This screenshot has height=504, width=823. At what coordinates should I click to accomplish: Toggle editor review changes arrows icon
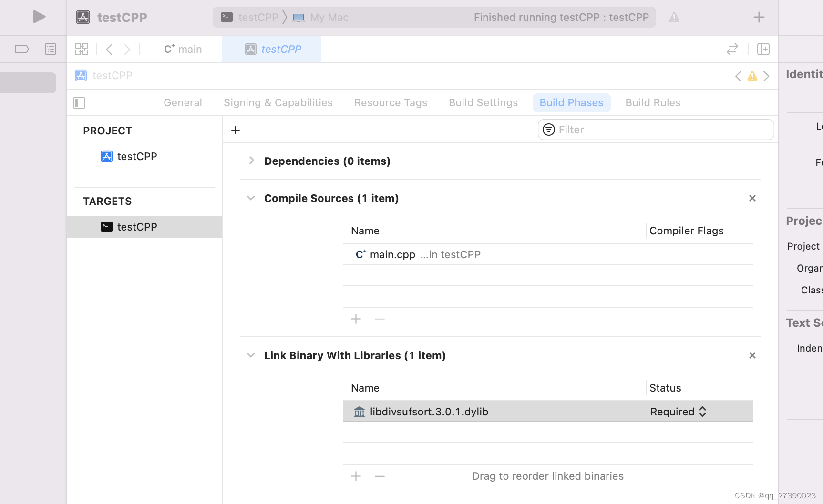(732, 49)
